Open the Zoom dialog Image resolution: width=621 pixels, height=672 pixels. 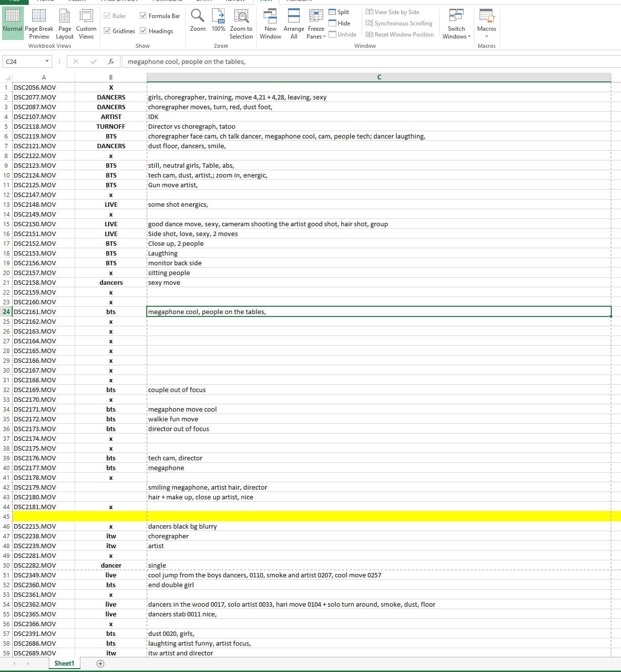pyautogui.click(x=197, y=21)
